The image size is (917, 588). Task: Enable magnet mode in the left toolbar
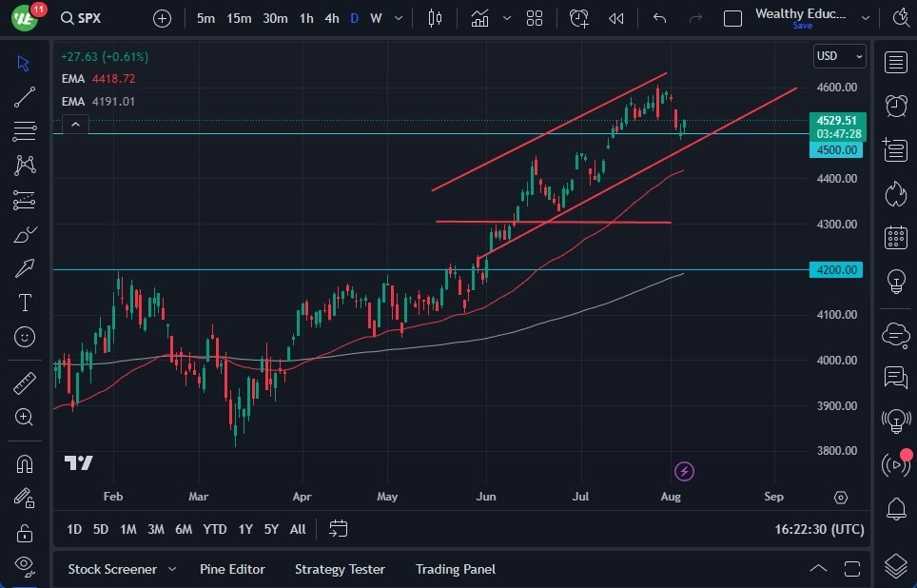point(24,463)
